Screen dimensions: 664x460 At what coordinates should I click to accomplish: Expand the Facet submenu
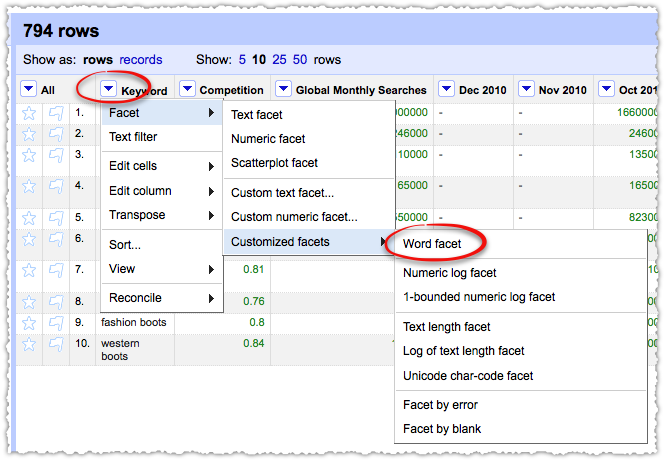(x=162, y=113)
